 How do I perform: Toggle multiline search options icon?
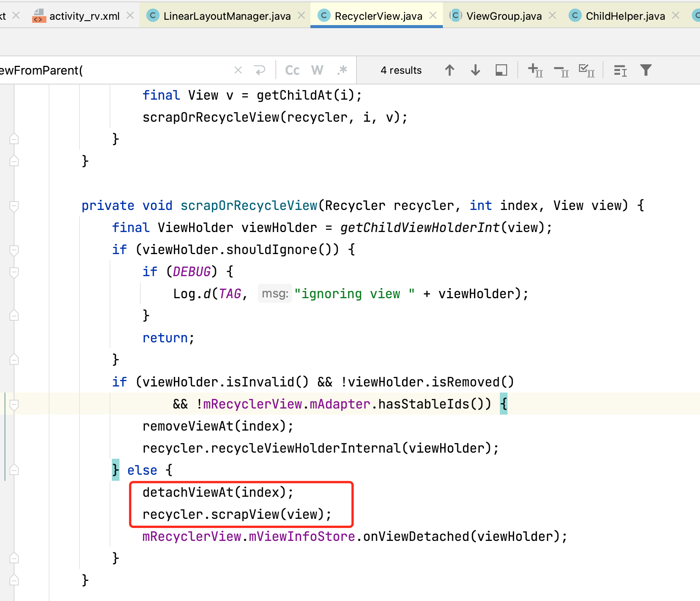point(620,70)
